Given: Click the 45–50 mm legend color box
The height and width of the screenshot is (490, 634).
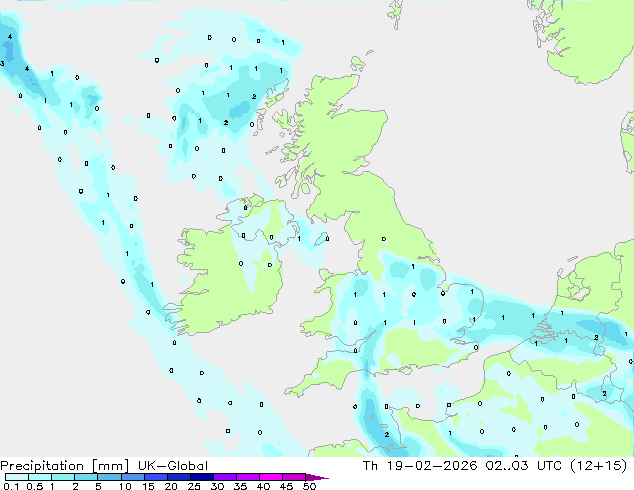Looking at the screenshot, I should pyautogui.click(x=294, y=477).
